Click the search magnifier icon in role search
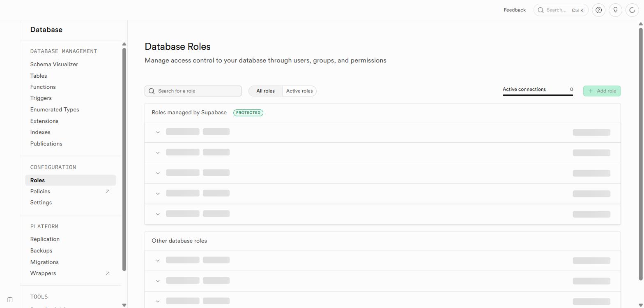This screenshot has width=644, height=308. coord(152,91)
